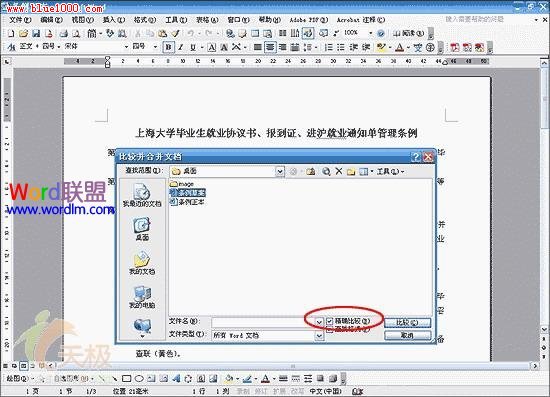The image size is (550, 397).
Task: Open the dialog Tools dropdown menu
Action: tap(390, 171)
